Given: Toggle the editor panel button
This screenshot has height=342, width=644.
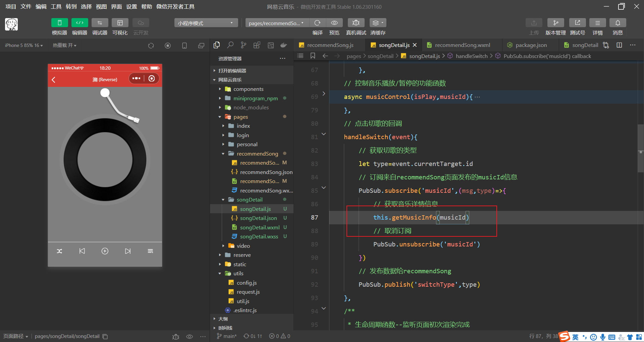Looking at the screenshot, I should point(79,23).
